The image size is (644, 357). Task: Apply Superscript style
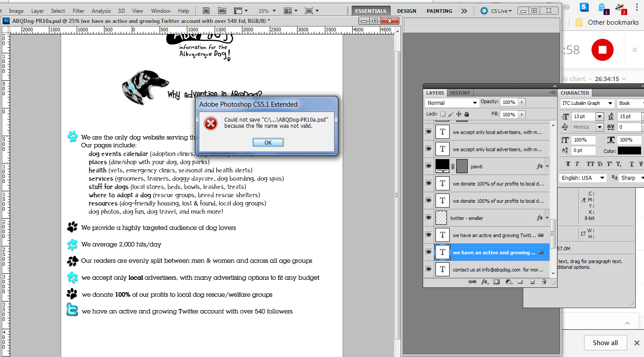point(610,164)
